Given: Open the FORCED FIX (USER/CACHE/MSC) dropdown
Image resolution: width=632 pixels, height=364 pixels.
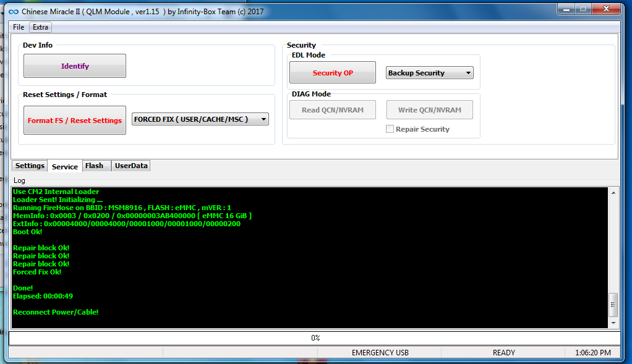Looking at the screenshot, I should [x=200, y=119].
